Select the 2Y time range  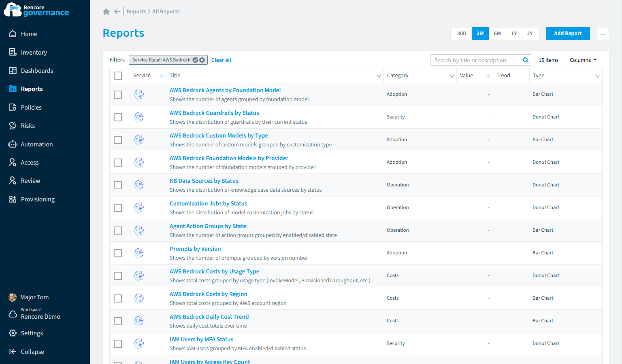pos(530,34)
